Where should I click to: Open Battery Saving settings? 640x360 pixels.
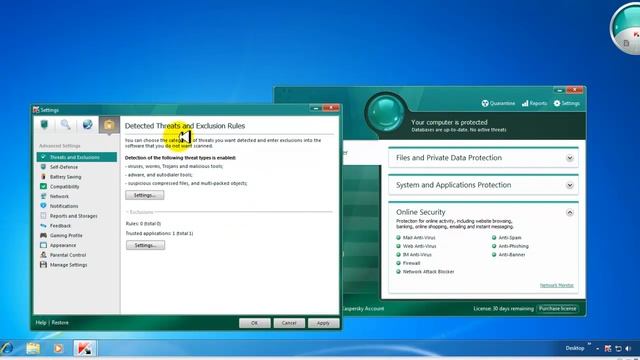tap(65, 177)
